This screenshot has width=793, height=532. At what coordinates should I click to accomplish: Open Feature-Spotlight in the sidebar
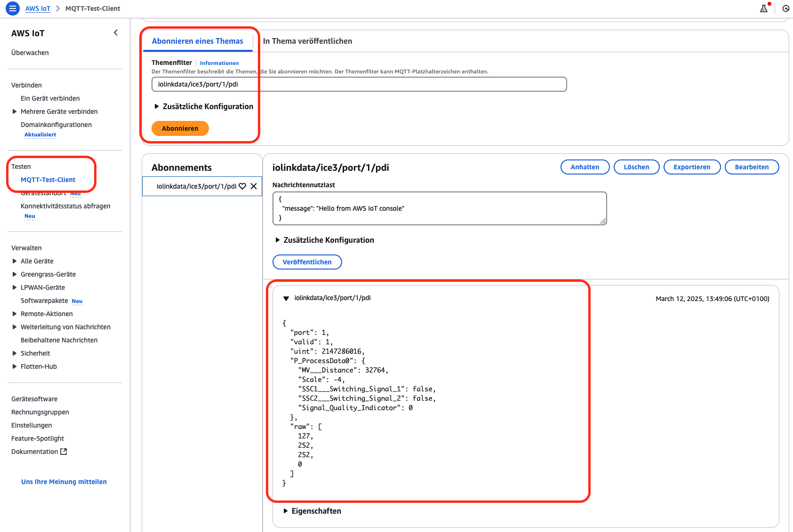point(38,438)
